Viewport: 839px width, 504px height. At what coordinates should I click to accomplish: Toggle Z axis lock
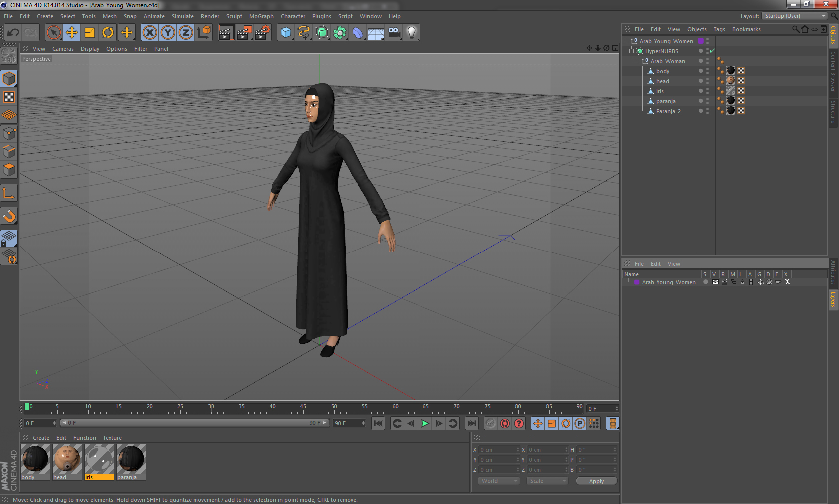(x=186, y=33)
